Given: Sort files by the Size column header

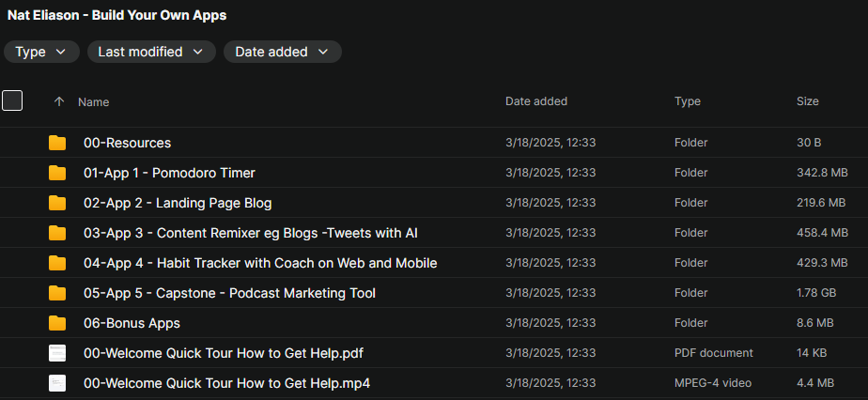Looking at the screenshot, I should point(807,101).
